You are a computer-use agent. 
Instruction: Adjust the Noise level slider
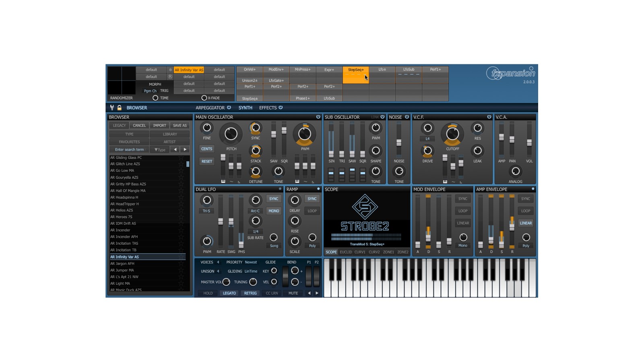pyautogui.click(x=399, y=143)
